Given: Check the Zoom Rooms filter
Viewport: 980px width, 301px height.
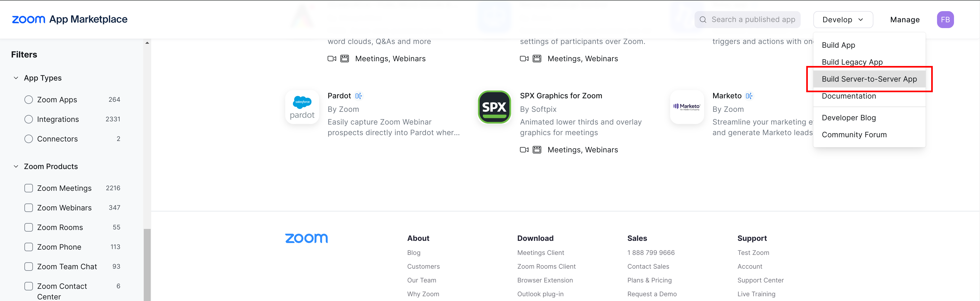Looking at the screenshot, I should click(x=29, y=227).
